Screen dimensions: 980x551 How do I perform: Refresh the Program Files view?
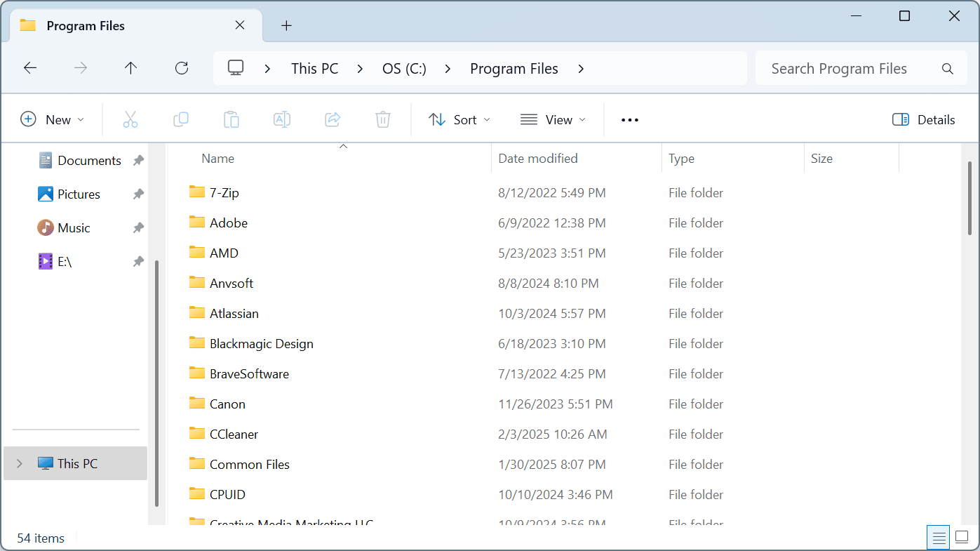click(x=182, y=68)
